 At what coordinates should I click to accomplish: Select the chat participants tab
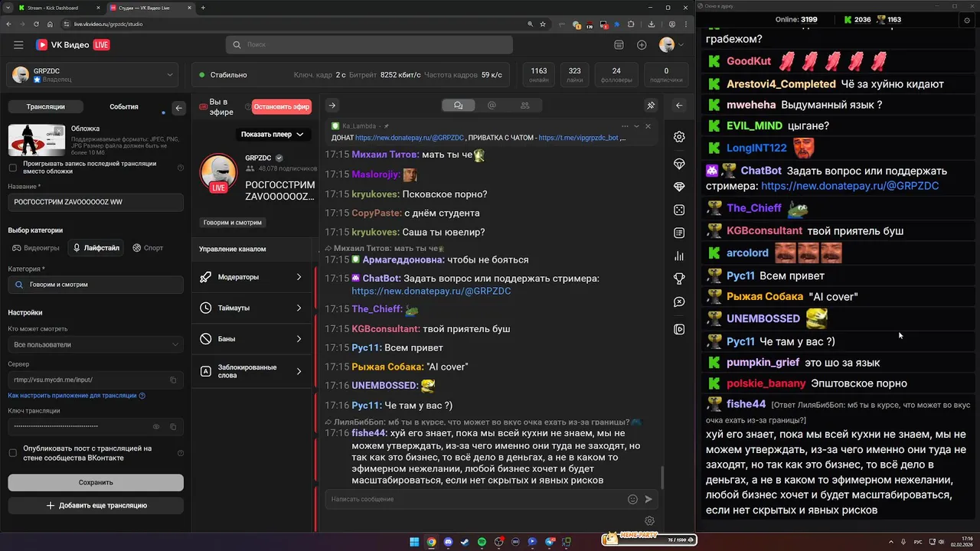(524, 106)
